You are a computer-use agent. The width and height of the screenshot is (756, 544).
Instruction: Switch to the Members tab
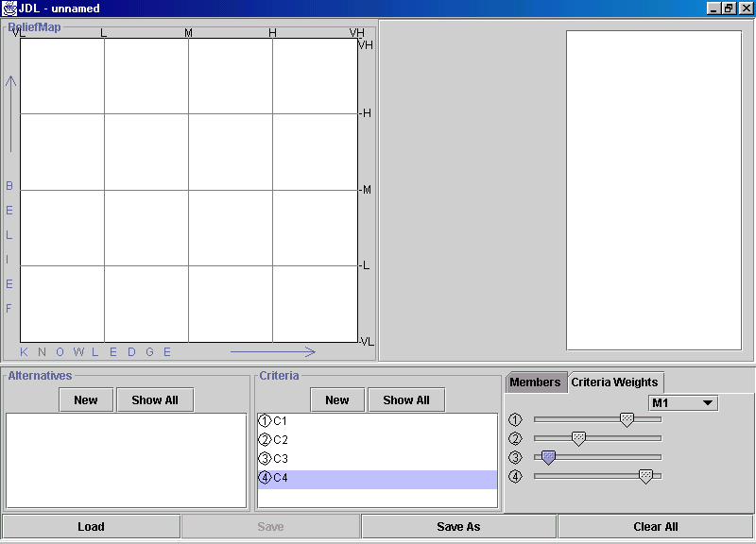coord(535,382)
